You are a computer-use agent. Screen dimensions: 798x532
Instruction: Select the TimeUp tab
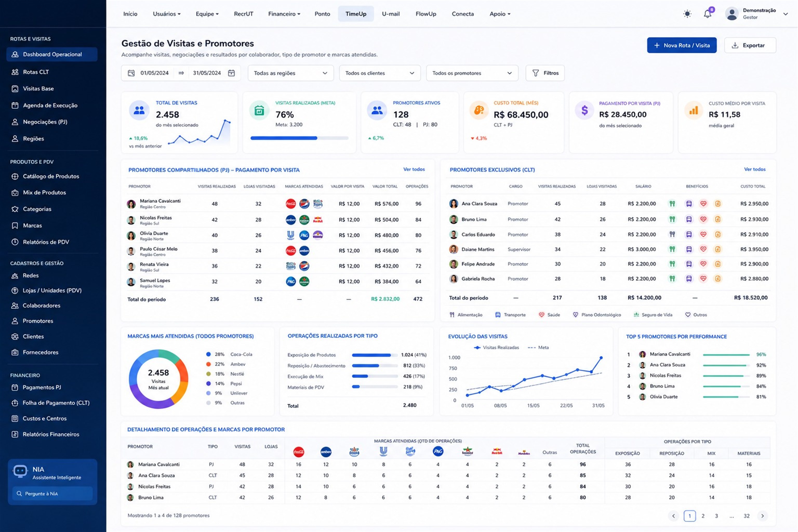click(x=356, y=14)
